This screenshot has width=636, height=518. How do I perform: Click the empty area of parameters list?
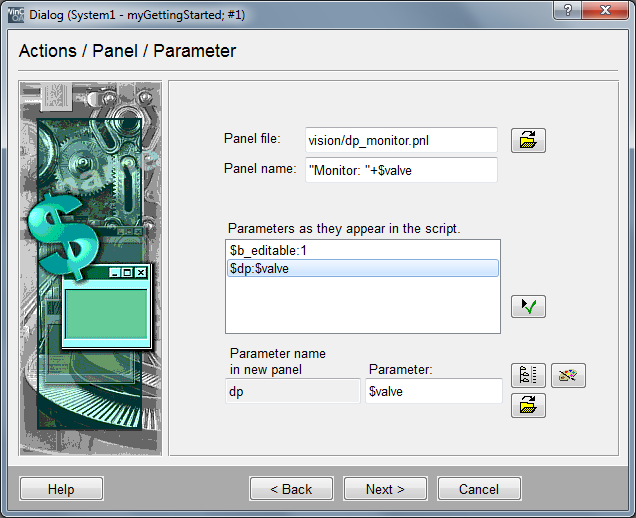(362, 305)
